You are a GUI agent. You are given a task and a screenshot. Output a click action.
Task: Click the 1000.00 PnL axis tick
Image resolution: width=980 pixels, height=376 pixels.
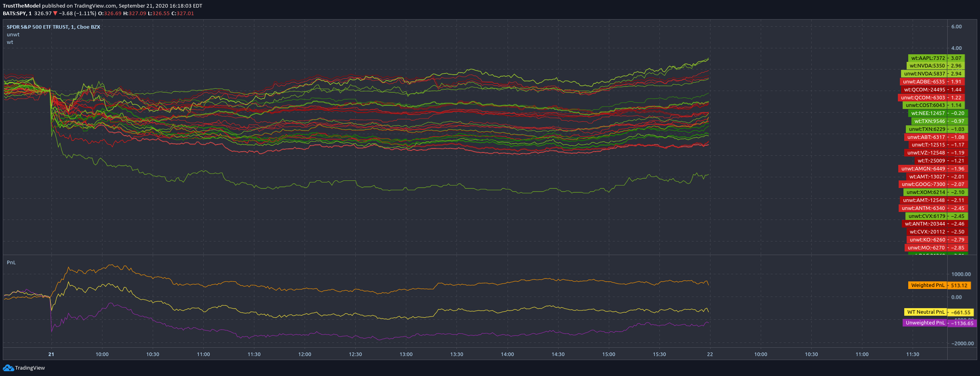click(961, 274)
